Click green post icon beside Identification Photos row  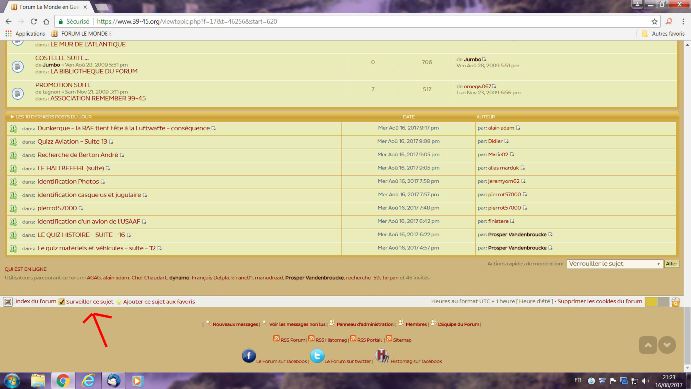(13, 182)
